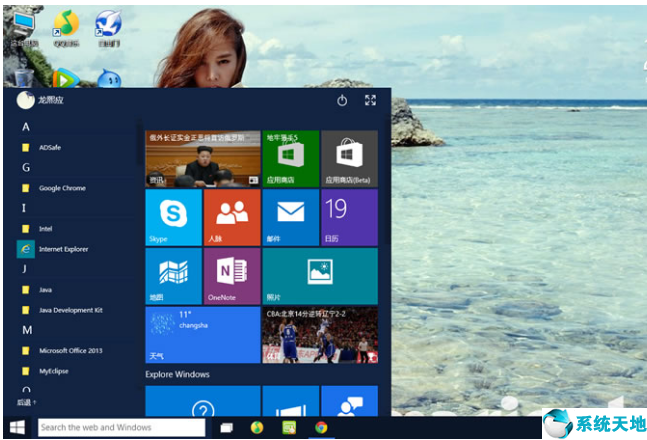Click the power button in Start menu
Image resolution: width=647 pixels, height=440 pixels.
click(x=342, y=100)
